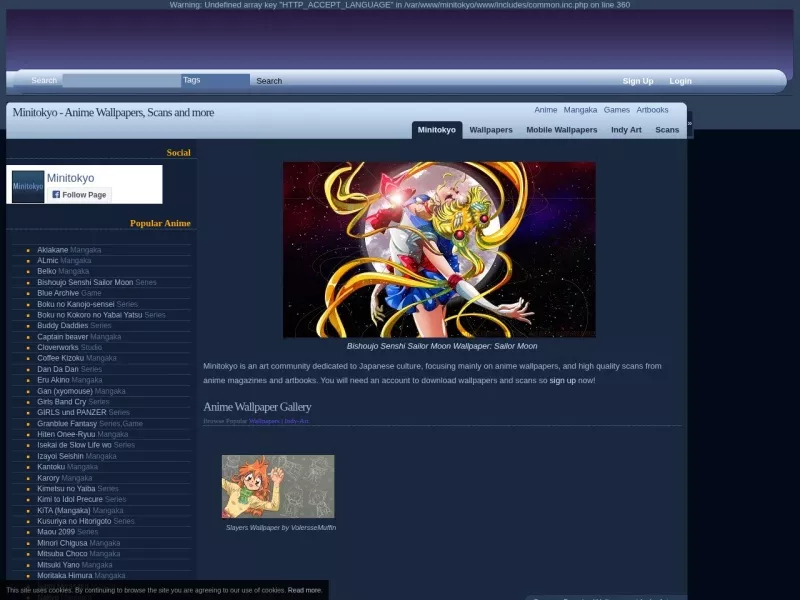Open Maou 2099 series link
The height and width of the screenshot is (600, 800).
(x=56, y=532)
